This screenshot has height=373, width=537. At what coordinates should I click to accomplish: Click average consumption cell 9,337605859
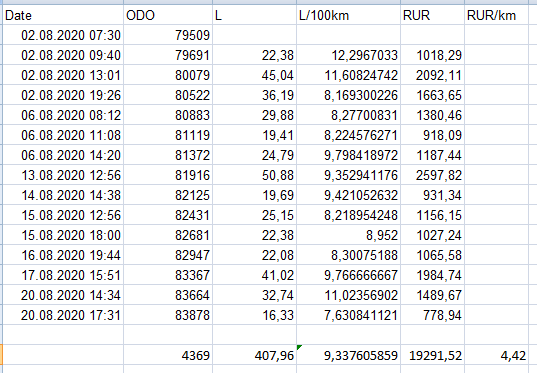click(x=348, y=355)
